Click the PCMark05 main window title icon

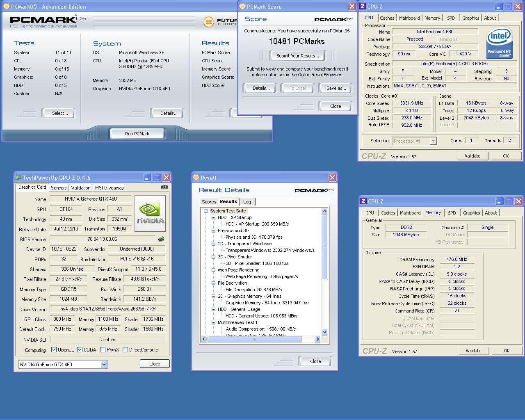coord(7,6)
